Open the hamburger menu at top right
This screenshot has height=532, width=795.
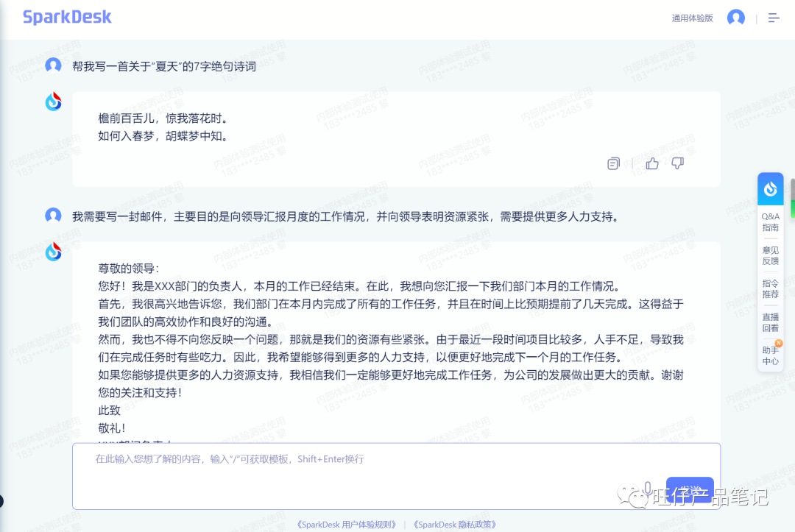[x=774, y=17]
